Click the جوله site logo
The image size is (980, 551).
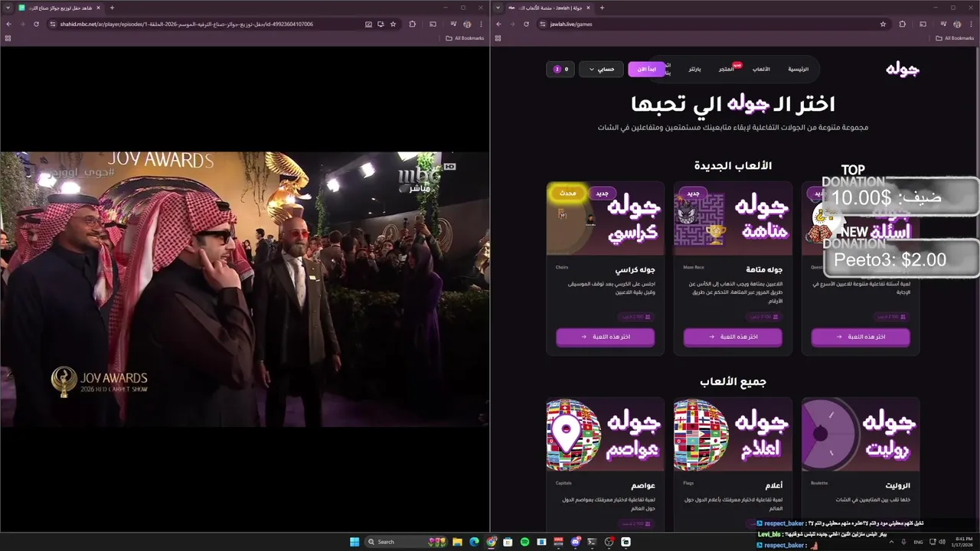(903, 69)
